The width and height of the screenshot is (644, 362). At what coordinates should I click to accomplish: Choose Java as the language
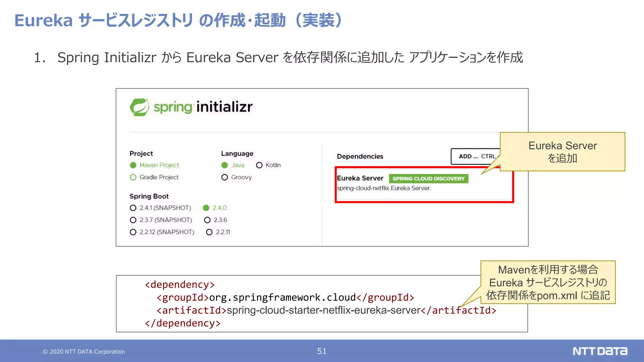(225, 165)
